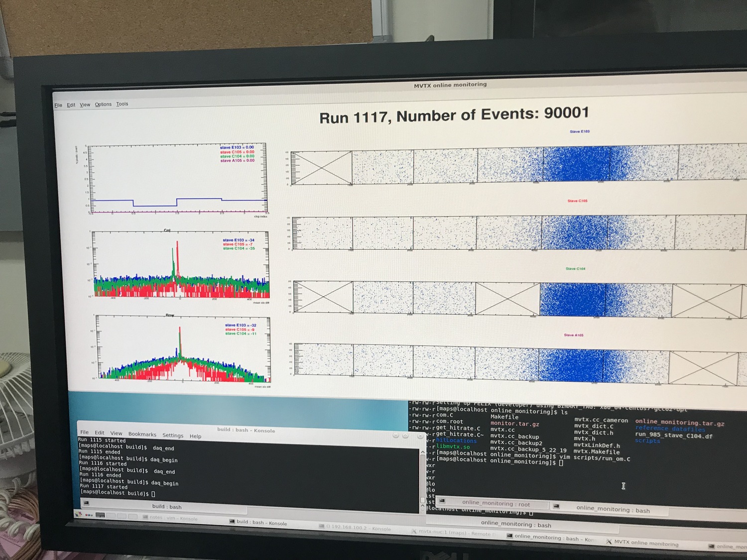Open Edit menu in build bash Konsole

[x=100, y=433]
